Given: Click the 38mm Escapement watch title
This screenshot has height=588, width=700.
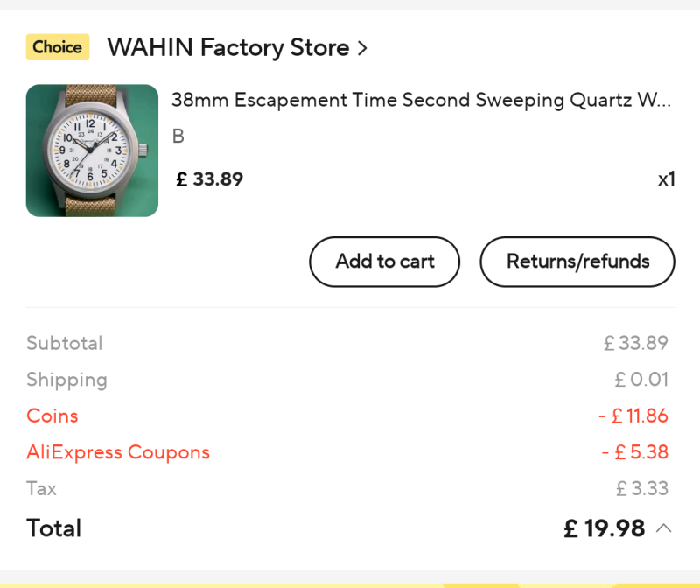Looking at the screenshot, I should (421, 100).
